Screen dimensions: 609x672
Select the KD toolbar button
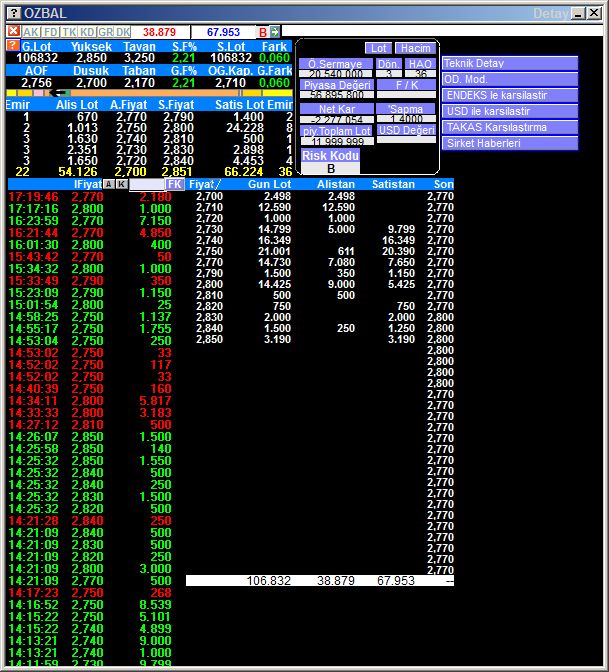point(87,32)
